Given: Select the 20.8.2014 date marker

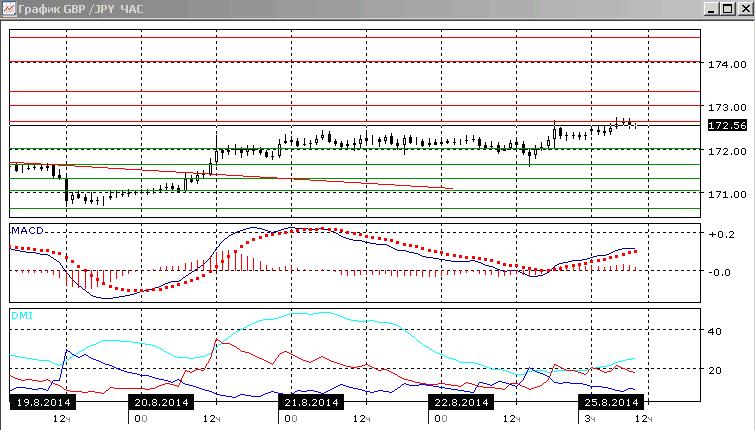Looking at the screenshot, I should pyautogui.click(x=161, y=403).
